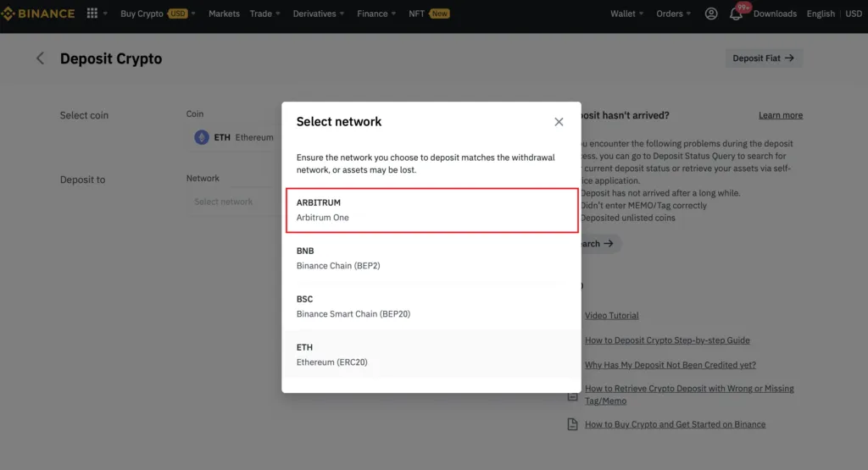Click the ETH coin icon

pos(202,137)
